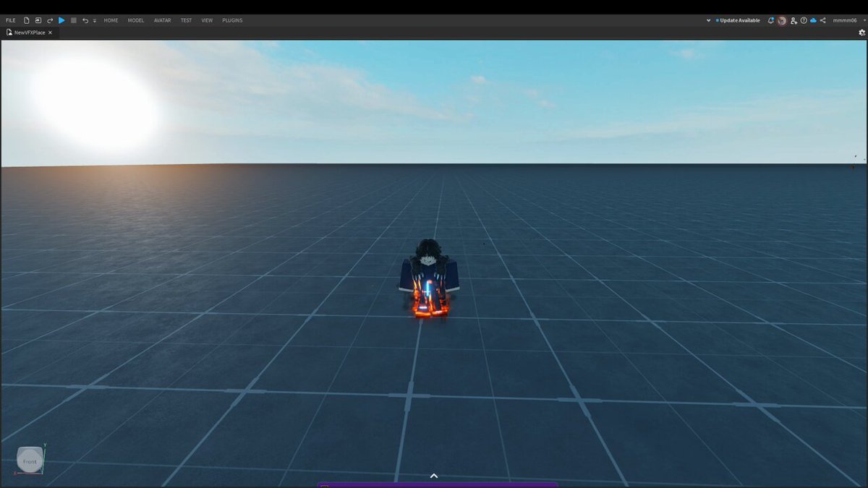Viewport: 868px width, 488px height.
Task: Click the Open place icon in toolbar
Action: pyautogui.click(x=38, y=20)
